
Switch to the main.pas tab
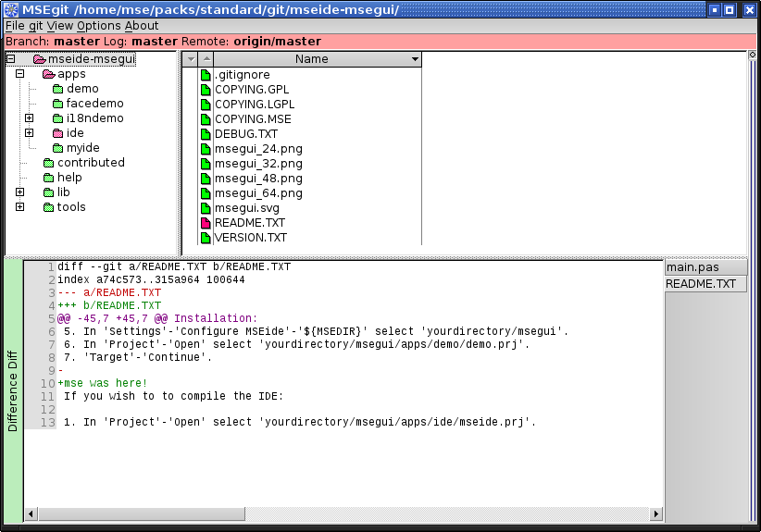(692, 267)
